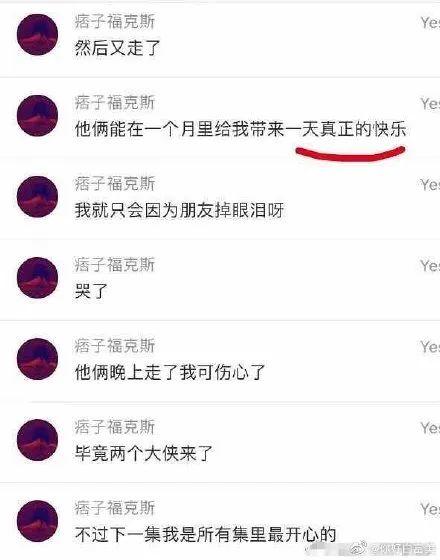Click the Weibo logo watermark
440x560 pixels.
click(359, 547)
